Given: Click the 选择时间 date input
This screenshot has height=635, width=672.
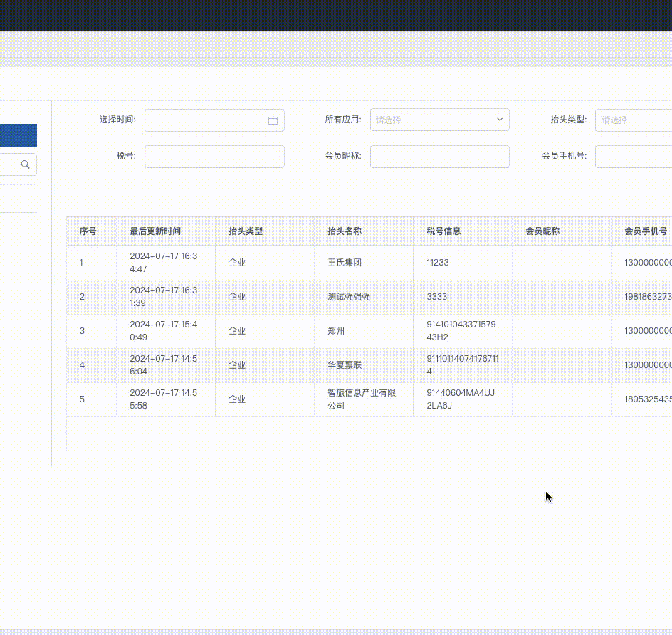Looking at the screenshot, I should tap(214, 120).
